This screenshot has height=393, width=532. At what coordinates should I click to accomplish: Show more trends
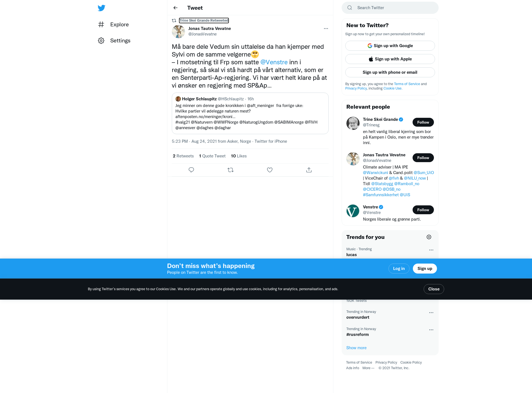pos(356,348)
